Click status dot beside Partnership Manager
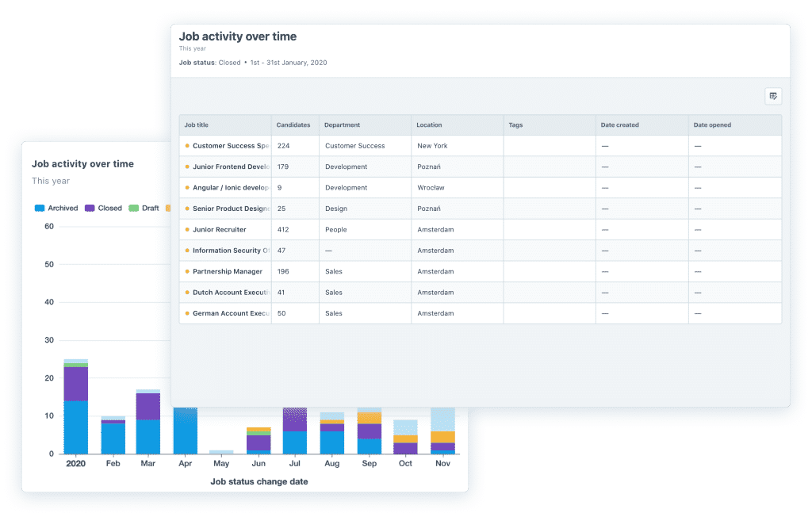Viewport: 812px width, 517px height. point(187,272)
